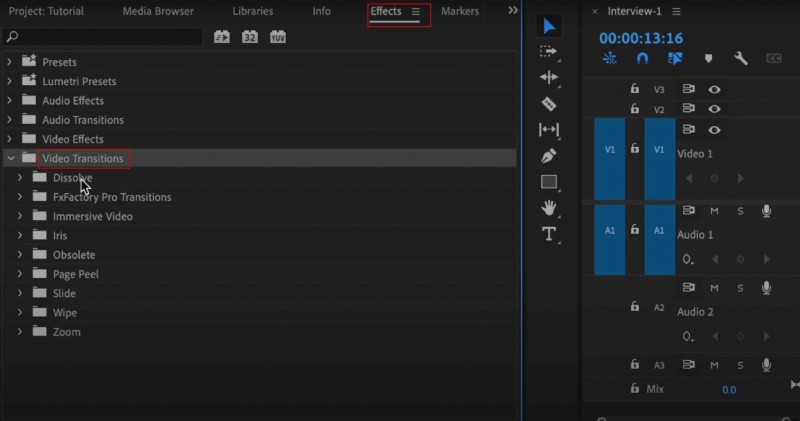Viewport: 800px width, 421px height.
Task: Toggle Linked Selection in timeline
Action: [675, 59]
